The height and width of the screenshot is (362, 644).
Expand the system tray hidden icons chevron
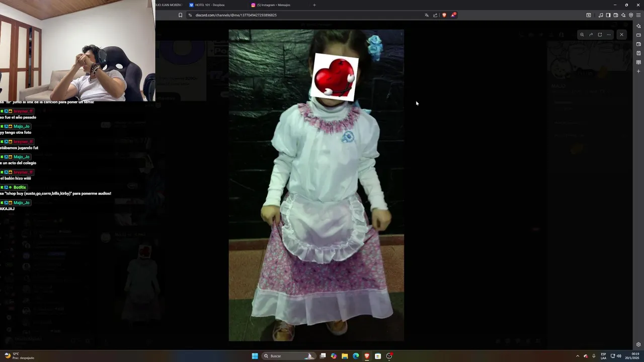[x=578, y=356]
